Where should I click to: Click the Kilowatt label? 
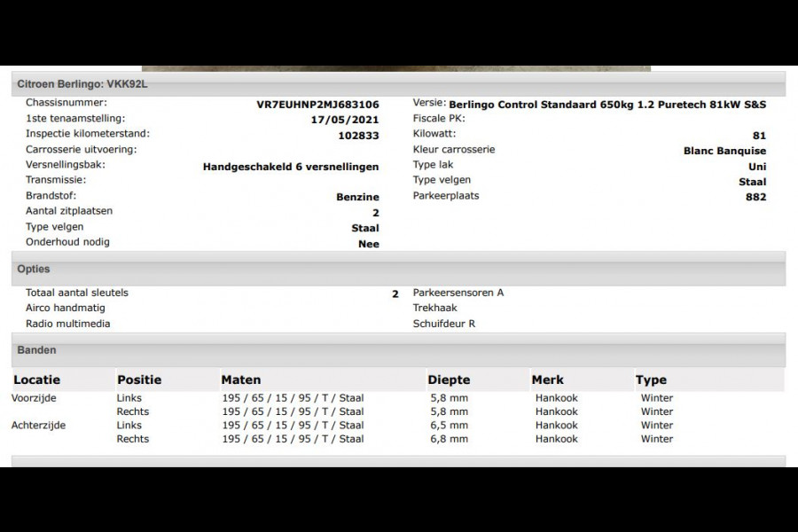pos(434,133)
